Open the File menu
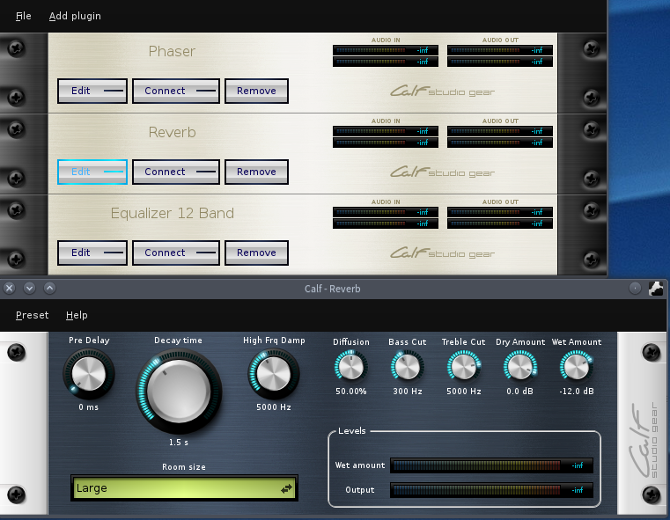 [23, 16]
